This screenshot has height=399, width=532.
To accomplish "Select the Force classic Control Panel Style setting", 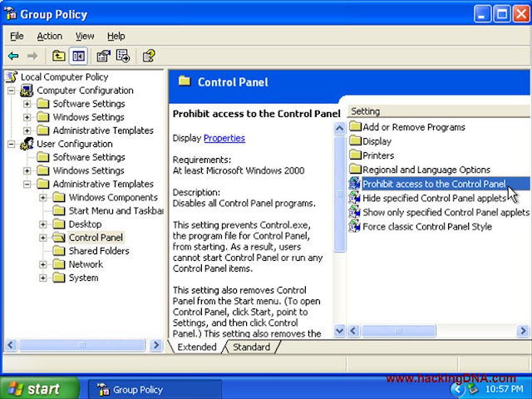I will (x=426, y=227).
